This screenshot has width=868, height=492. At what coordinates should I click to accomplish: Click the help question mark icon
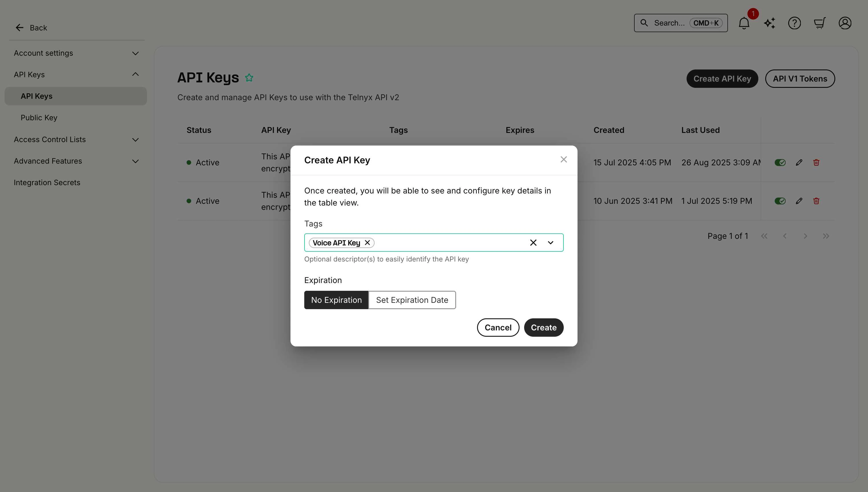tap(795, 23)
